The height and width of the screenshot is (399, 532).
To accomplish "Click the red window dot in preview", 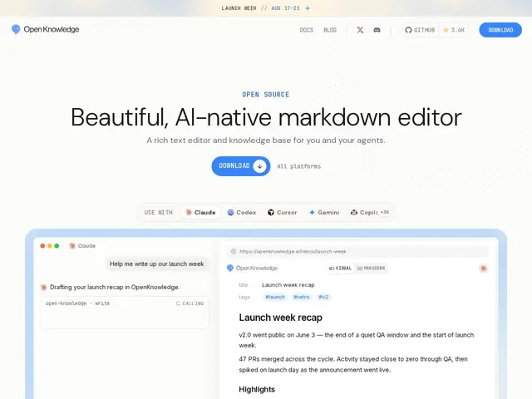I will pyautogui.click(x=42, y=246).
